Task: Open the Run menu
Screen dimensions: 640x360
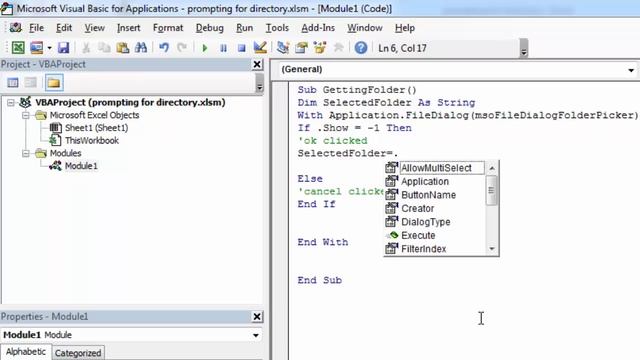Action: pos(244,28)
